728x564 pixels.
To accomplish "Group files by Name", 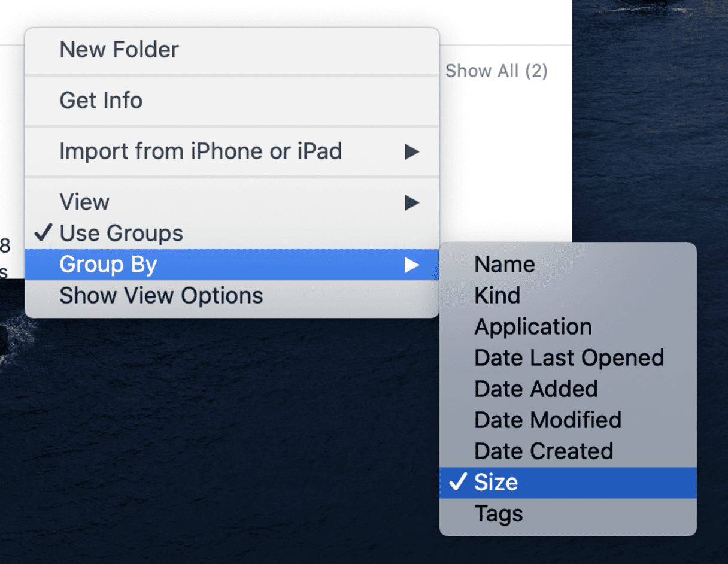I will pyautogui.click(x=504, y=265).
